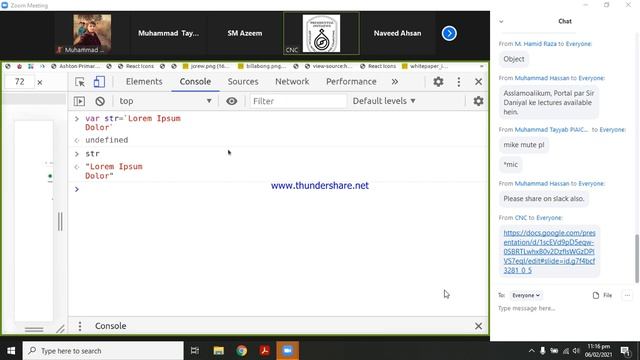Screen dimensions: 640x360
Task: Open the view-source bookmark
Action: (329, 66)
